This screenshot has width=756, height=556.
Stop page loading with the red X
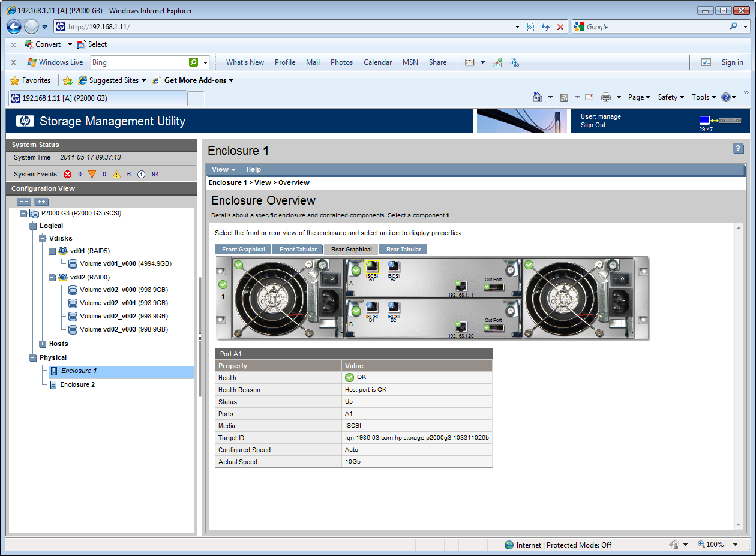tap(560, 27)
